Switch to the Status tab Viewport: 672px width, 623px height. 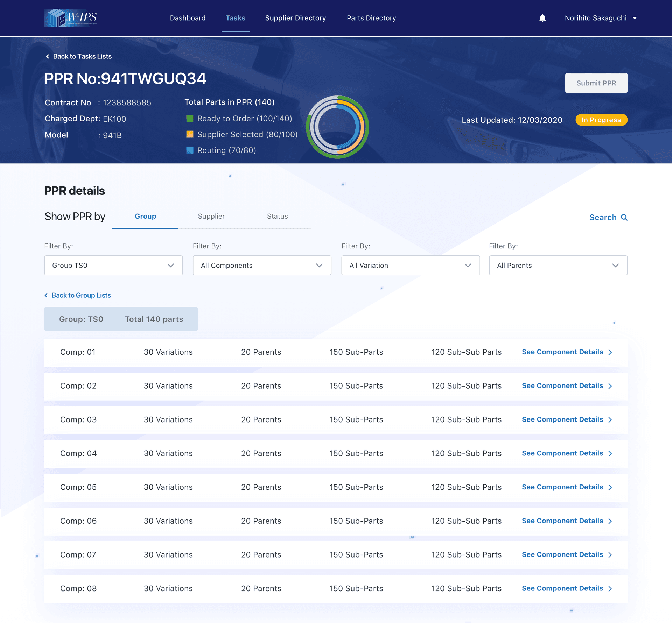point(277,216)
